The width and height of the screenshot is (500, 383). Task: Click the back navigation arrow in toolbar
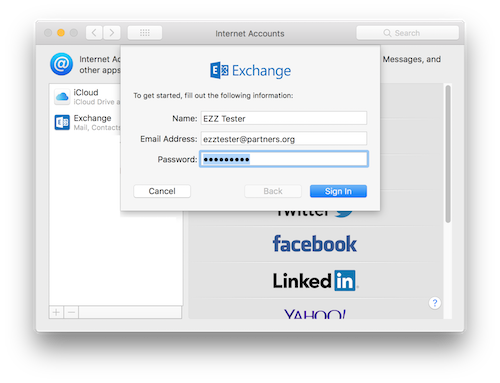pyautogui.click(x=94, y=33)
